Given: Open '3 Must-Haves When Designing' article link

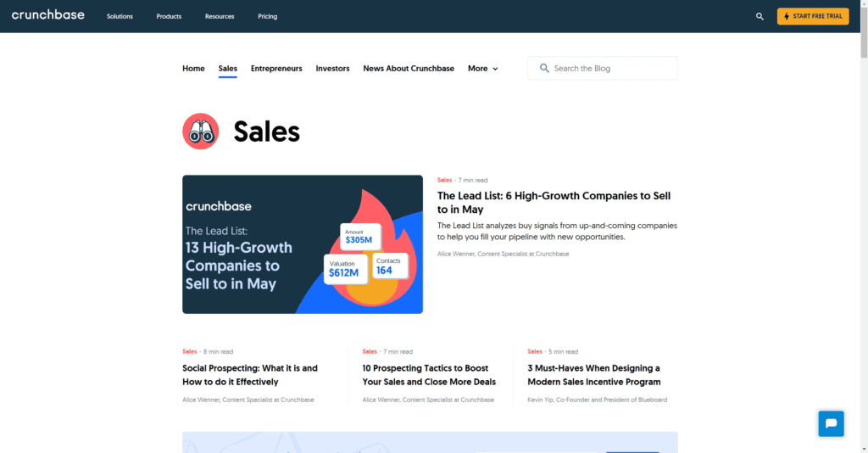Looking at the screenshot, I should [594, 375].
